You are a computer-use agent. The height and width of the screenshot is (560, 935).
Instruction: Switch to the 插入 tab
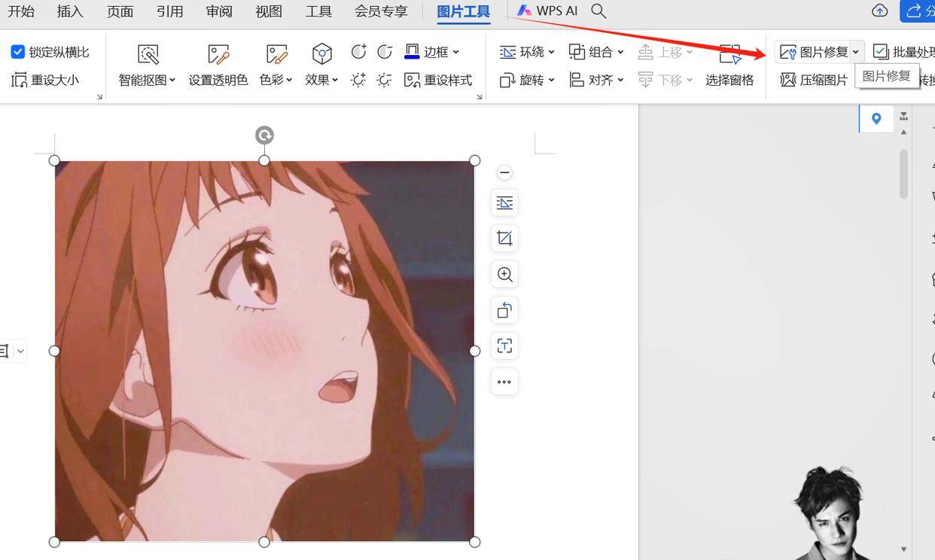(70, 11)
